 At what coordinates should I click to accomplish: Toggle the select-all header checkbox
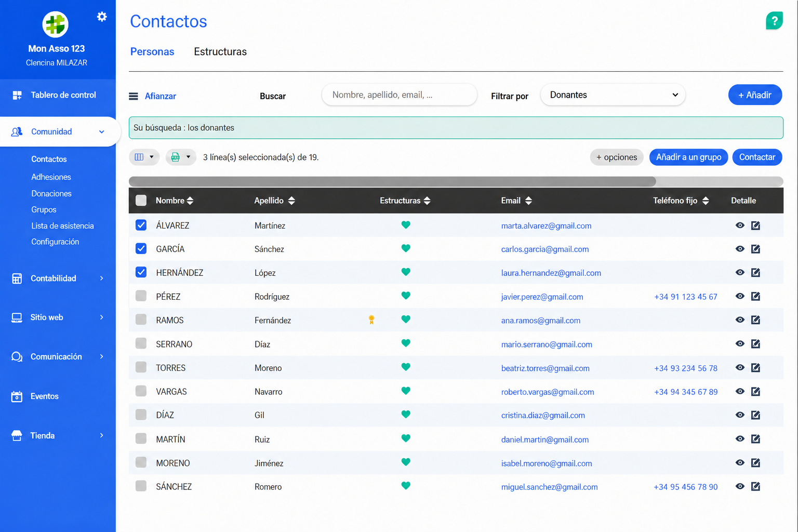(141, 201)
